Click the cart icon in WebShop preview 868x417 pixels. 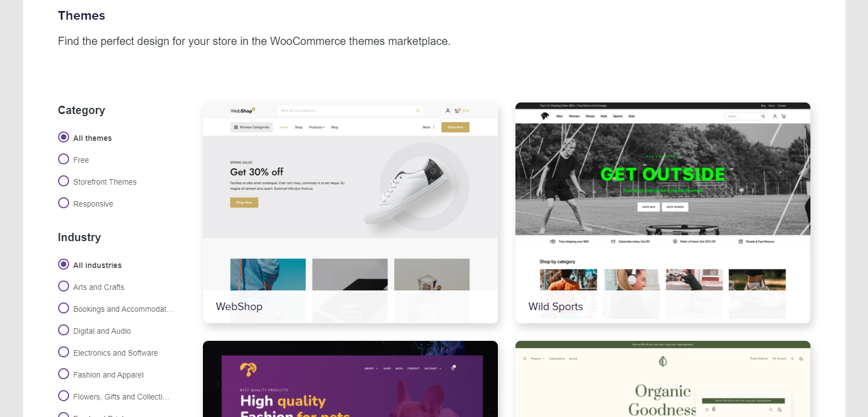(x=457, y=111)
